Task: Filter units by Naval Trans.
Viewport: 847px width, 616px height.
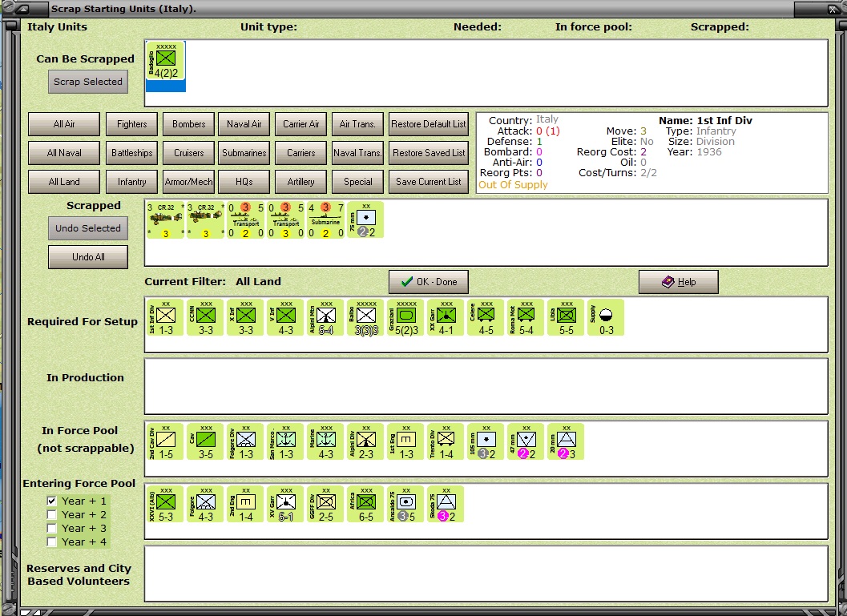Action: [357, 153]
